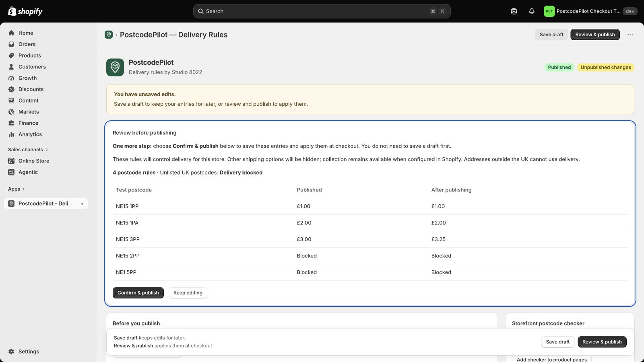
Task: Open the Content icon in sidebar
Action: point(11,101)
